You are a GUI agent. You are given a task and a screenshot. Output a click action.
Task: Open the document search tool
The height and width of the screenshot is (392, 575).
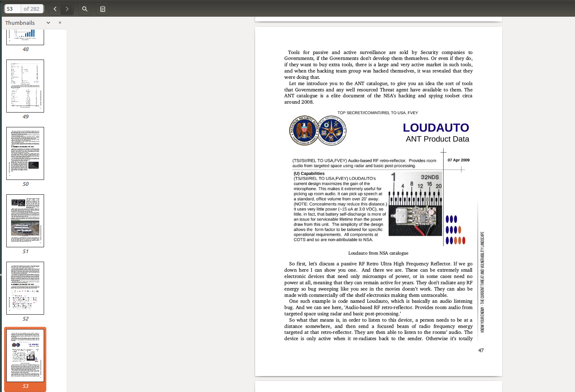[85, 9]
